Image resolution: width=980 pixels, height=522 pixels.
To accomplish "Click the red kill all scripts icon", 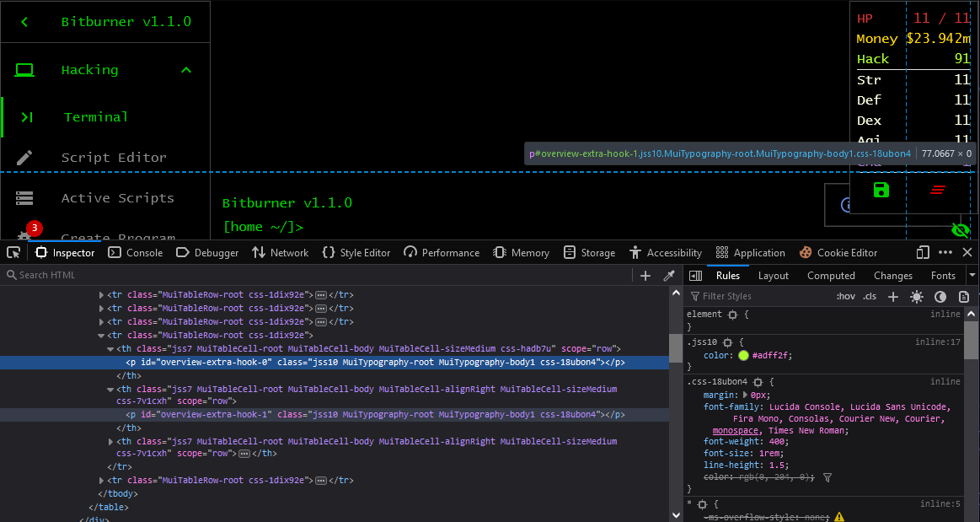I will (937, 190).
